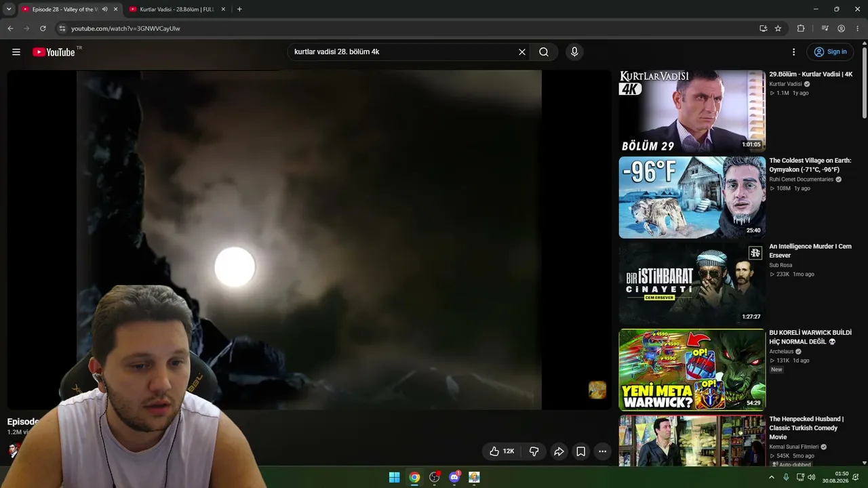Screen dimensions: 868x488
Task: Open 'An Intelligence Murder I Cem Ersever' title
Action: 810,251
